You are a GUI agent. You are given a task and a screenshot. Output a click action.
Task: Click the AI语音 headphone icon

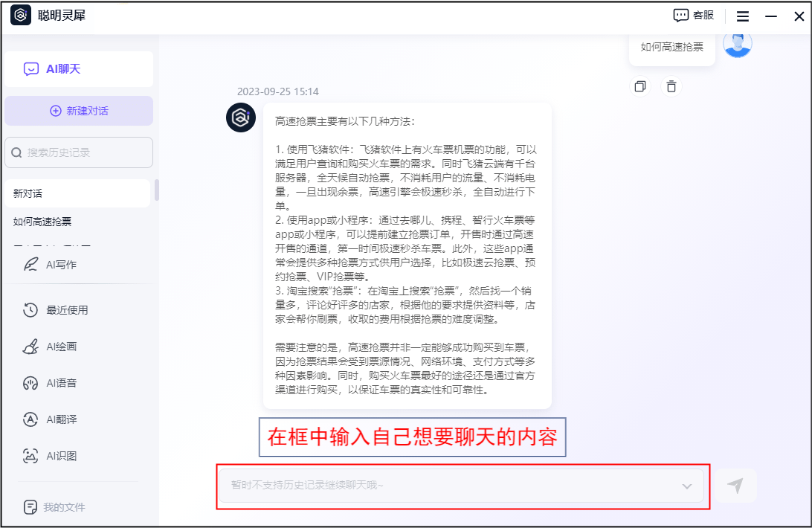pyautogui.click(x=30, y=383)
